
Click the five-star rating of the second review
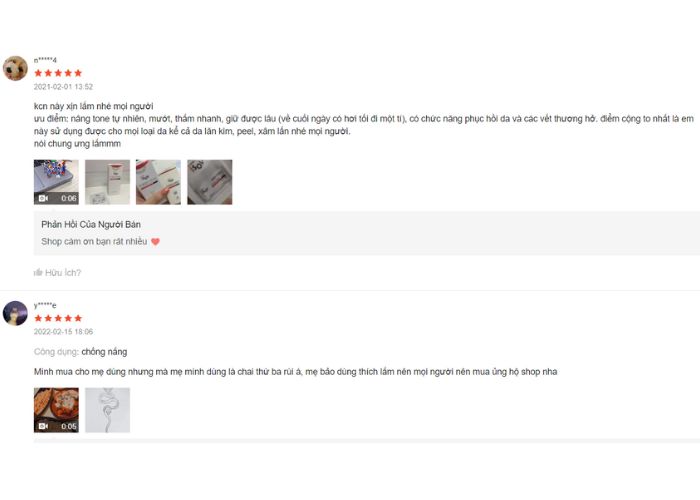[58, 318]
